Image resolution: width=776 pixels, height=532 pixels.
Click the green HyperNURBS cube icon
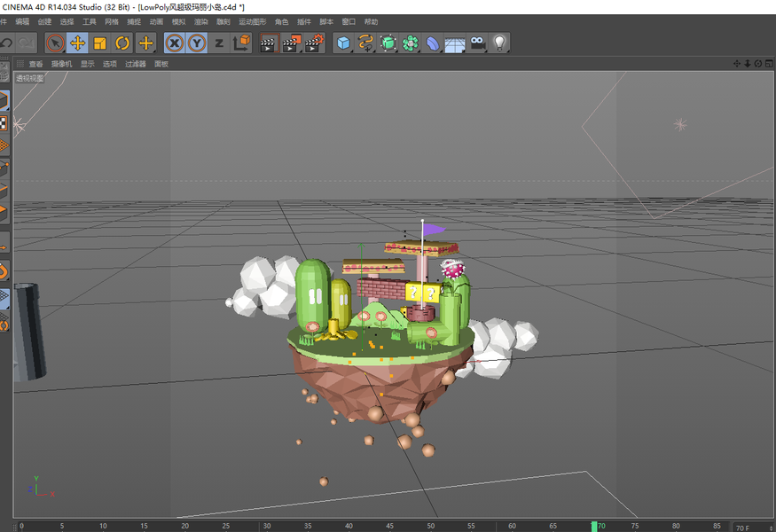tap(388, 43)
